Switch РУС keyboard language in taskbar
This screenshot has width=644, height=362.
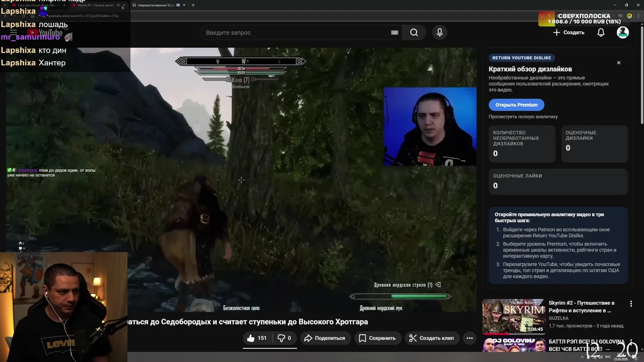coord(608,357)
